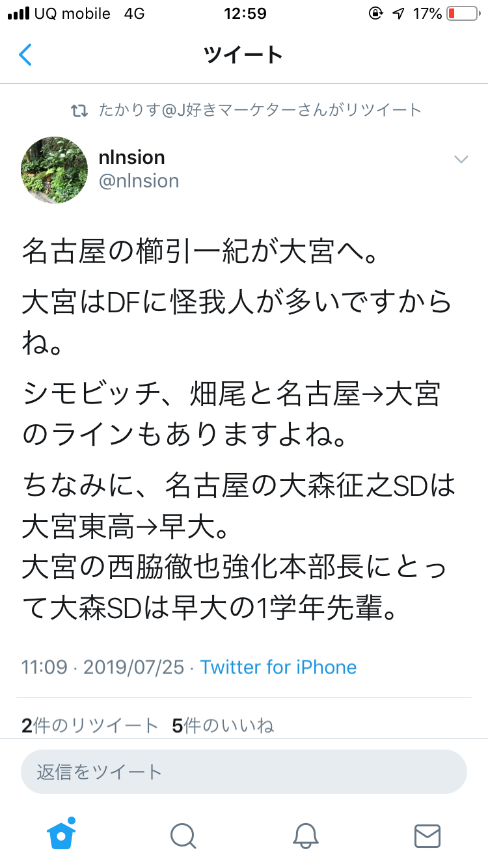This screenshot has width=488, height=868.
Task: Tap the tweet timestamp 11:09 · 2019/07/25
Action: 103,667
